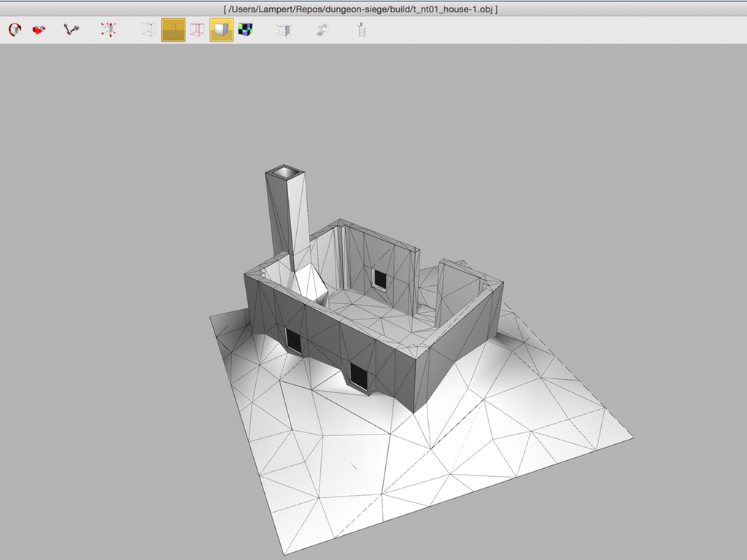Enable the faded wireframe cube display mode
Image resolution: width=747 pixels, height=560 pixels.
click(x=149, y=30)
